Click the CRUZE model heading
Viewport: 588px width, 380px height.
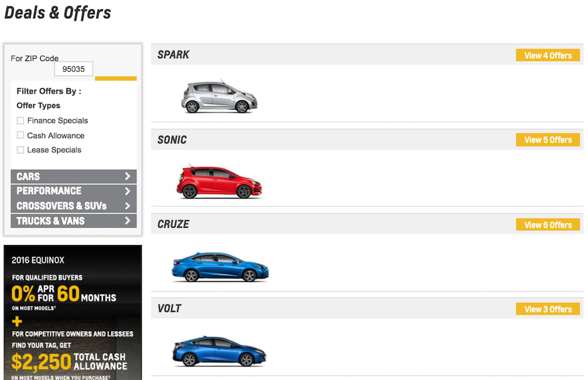(173, 224)
